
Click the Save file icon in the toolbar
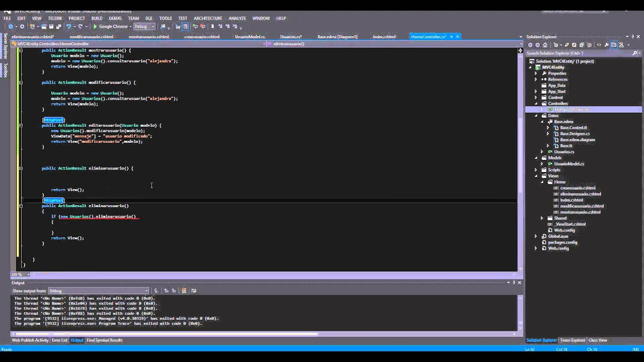51,27
